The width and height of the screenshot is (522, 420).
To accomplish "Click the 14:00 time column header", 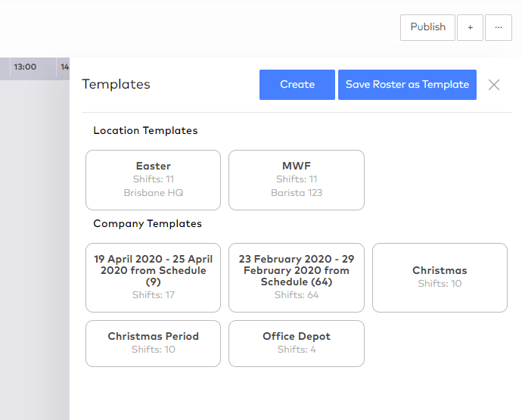I will click(x=64, y=67).
